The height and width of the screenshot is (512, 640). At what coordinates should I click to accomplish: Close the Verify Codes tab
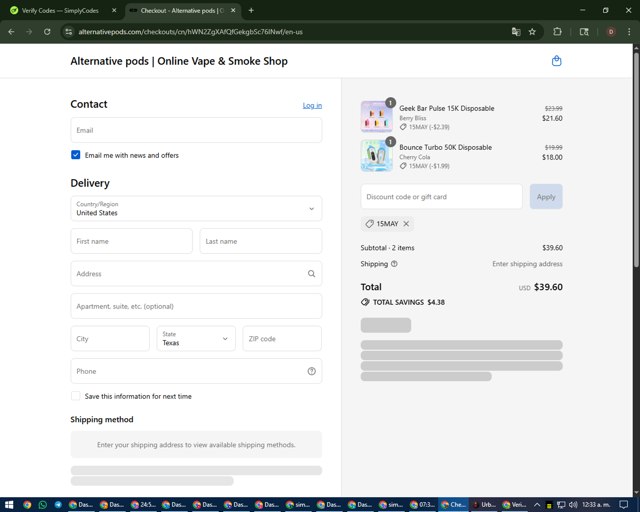[114, 11]
